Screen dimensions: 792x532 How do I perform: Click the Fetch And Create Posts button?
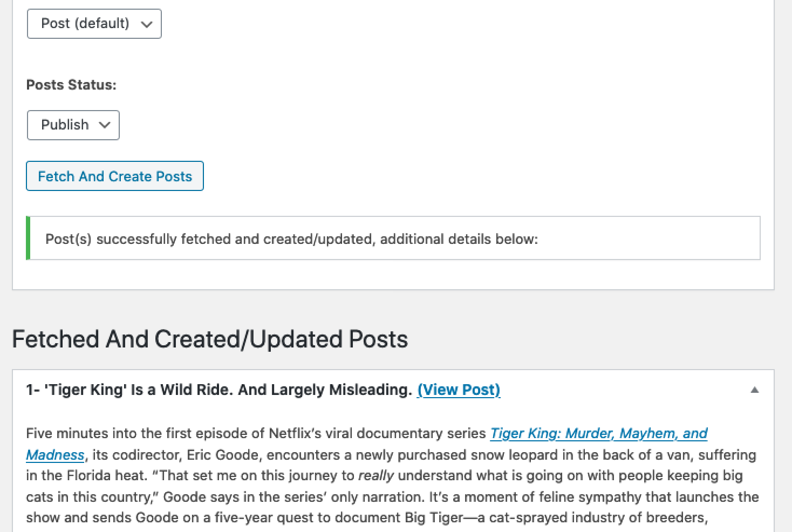click(x=115, y=176)
